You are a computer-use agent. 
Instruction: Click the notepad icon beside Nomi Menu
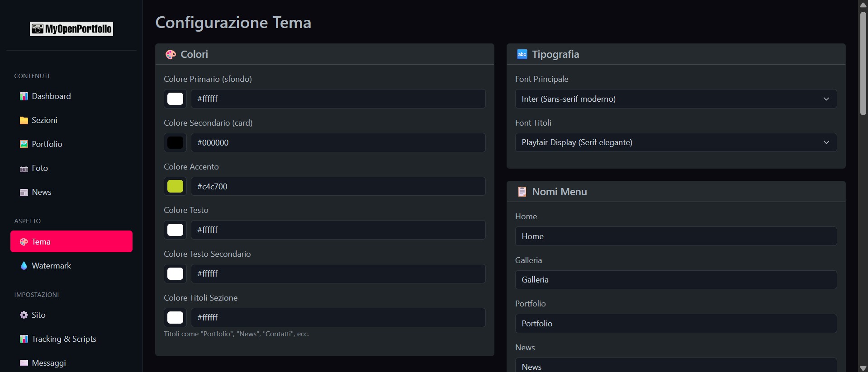(522, 192)
